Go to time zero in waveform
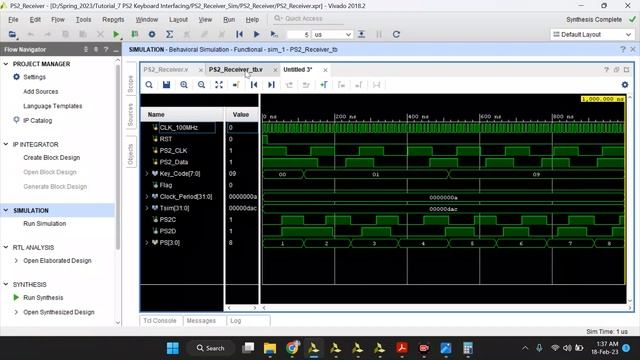 tap(254, 84)
